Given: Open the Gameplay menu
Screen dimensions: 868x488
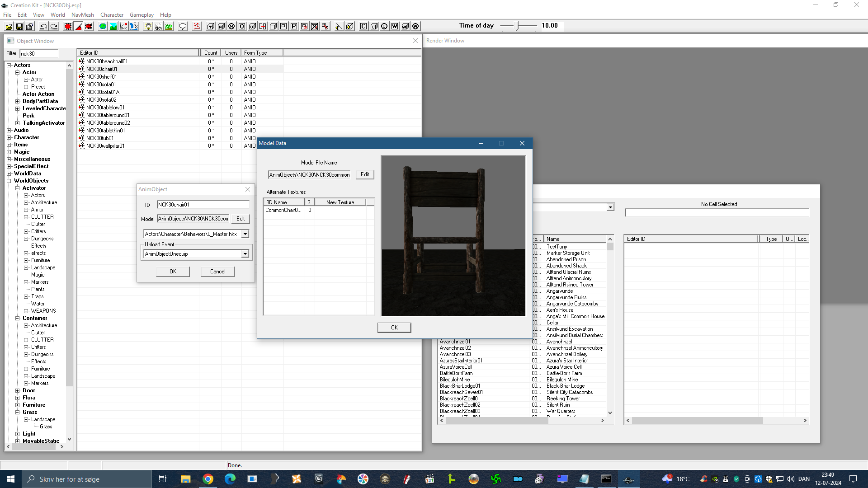Looking at the screenshot, I should click(142, 14).
